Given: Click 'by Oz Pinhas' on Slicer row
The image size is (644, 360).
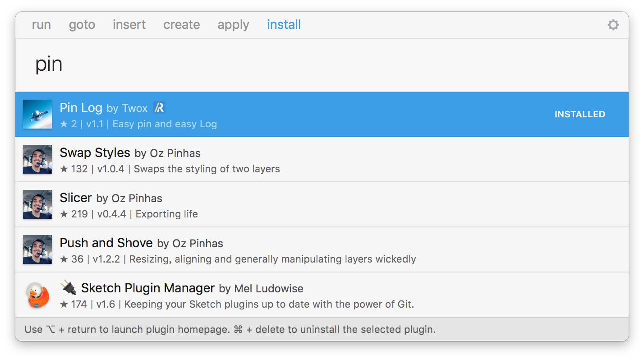Looking at the screenshot, I should click(x=129, y=198).
